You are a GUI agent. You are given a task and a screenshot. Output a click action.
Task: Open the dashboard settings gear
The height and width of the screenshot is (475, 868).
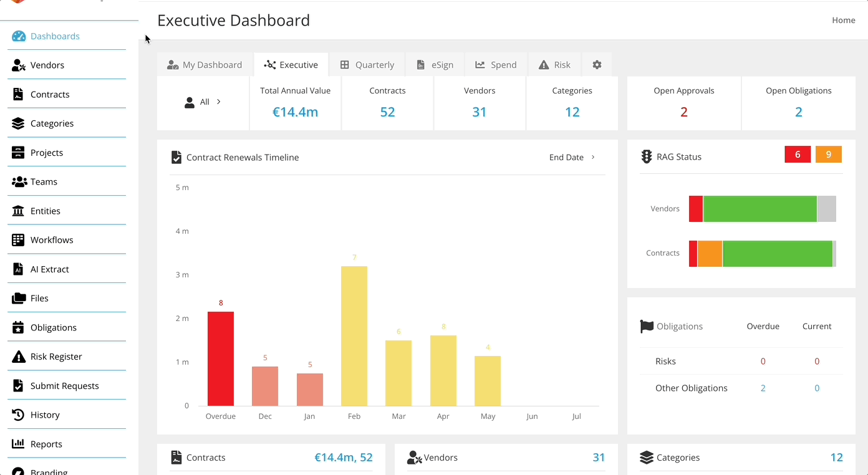pos(597,64)
